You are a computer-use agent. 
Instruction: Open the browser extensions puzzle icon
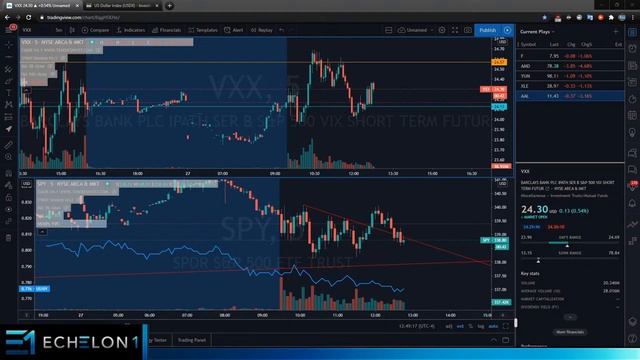point(611,18)
